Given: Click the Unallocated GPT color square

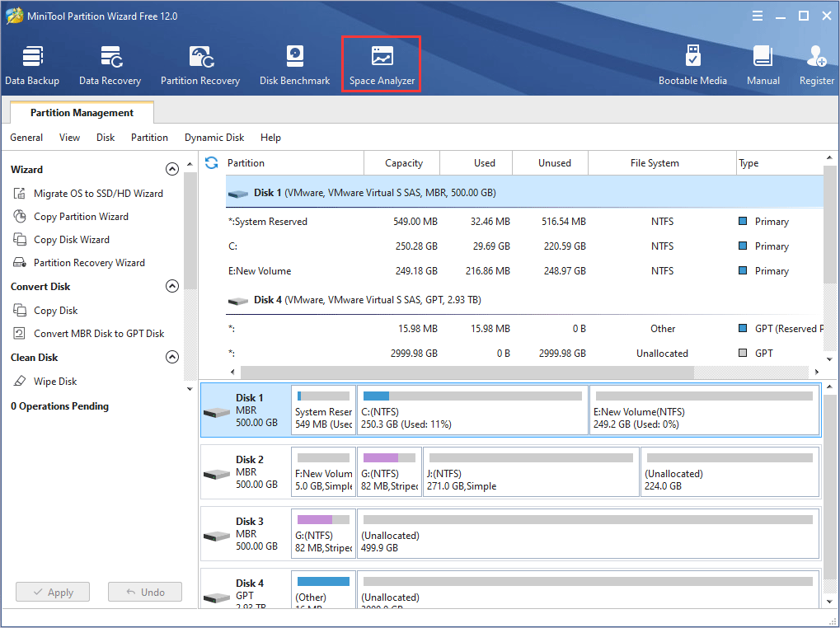Looking at the screenshot, I should (x=743, y=353).
